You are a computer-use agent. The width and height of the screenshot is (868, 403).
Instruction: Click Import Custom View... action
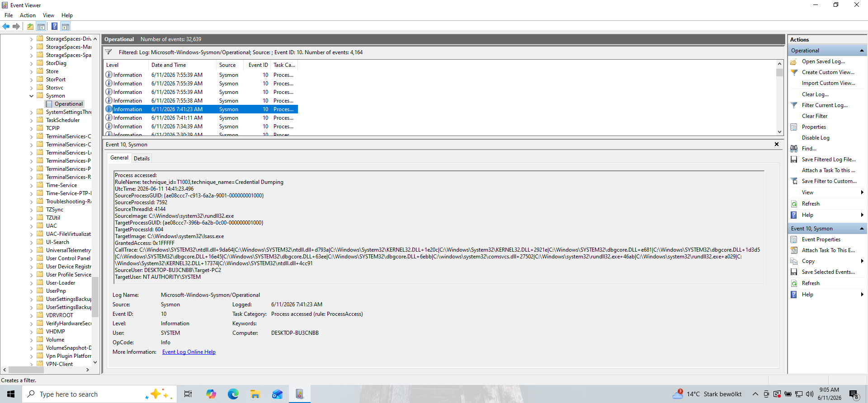[x=828, y=83]
